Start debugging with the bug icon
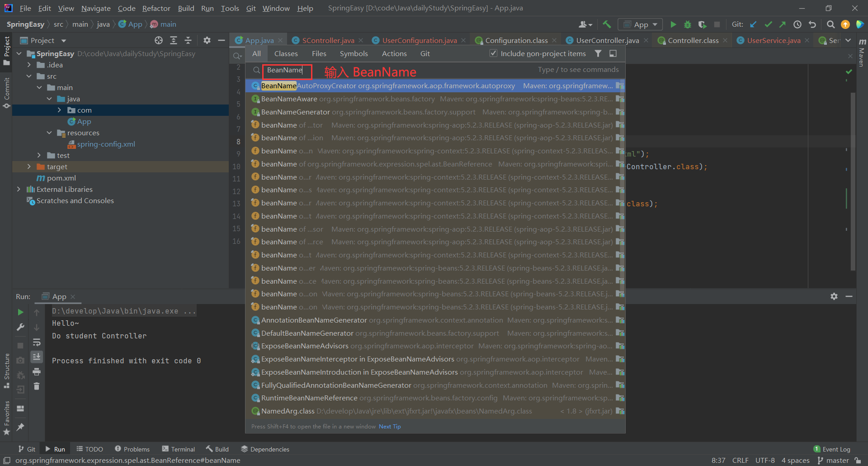 (688, 24)
